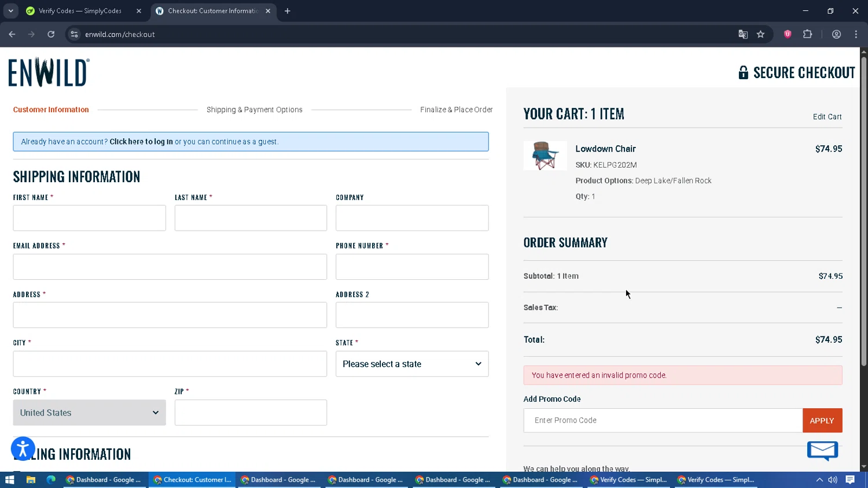Open the Country United States dropdown
Viewport: 868px width, 488px height.
[89, 413]
